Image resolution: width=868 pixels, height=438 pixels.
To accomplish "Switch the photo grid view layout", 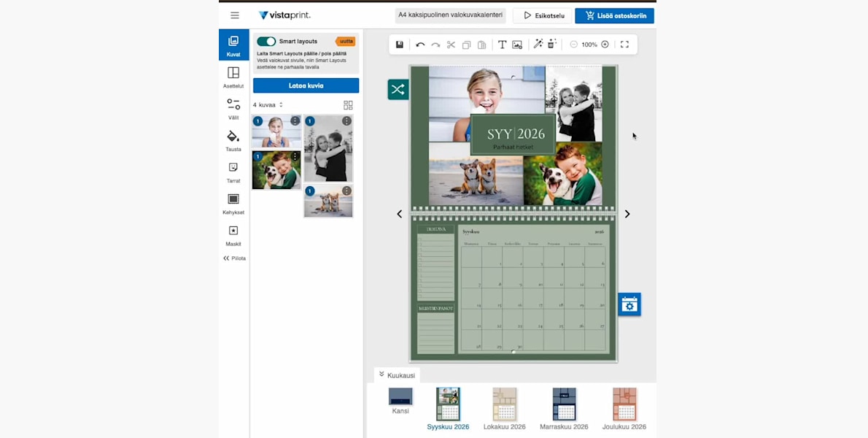I will click(348, 105).
